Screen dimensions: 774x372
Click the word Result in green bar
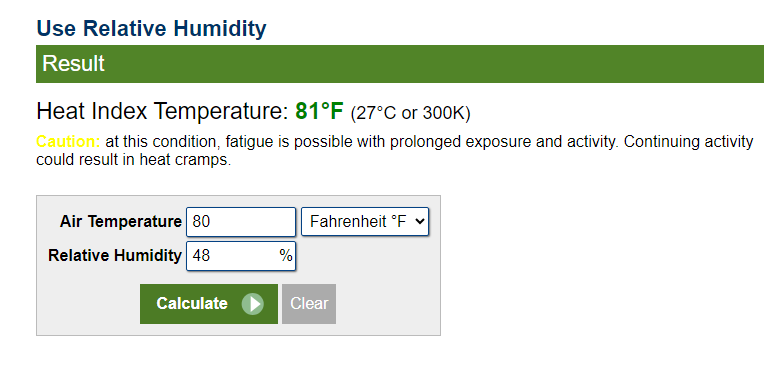click(74, 64)
